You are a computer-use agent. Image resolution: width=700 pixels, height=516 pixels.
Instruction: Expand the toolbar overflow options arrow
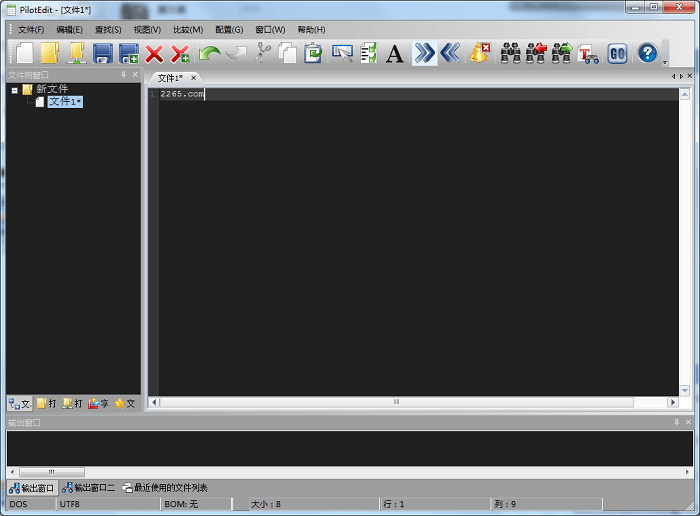click(x=665, y=62)
